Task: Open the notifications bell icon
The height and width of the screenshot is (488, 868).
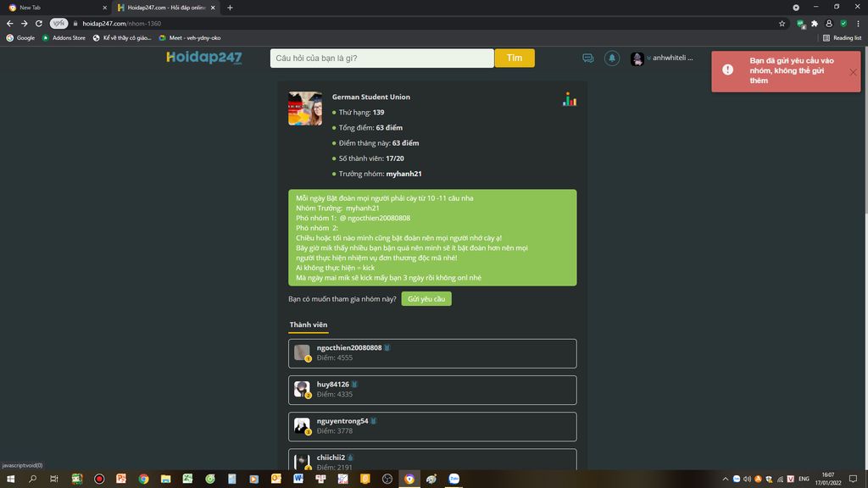Action: point(612,58)
